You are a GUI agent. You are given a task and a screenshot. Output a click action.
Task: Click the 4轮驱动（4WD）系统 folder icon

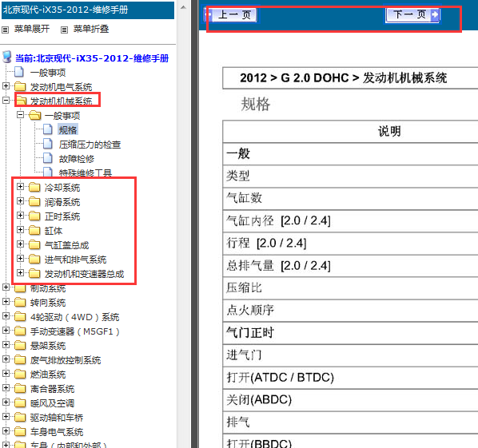click(x=20, y=316)
